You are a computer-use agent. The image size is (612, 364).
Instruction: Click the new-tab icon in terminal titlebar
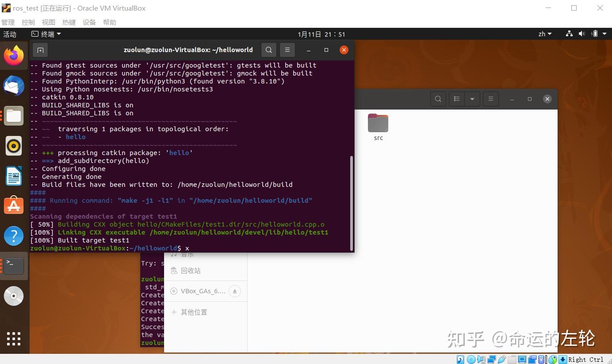tap(40, 50)
